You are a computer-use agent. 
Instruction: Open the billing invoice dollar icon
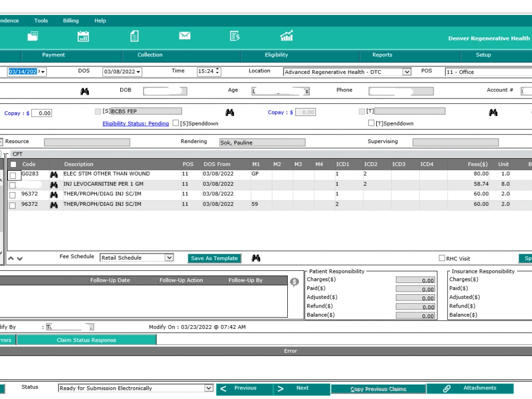click(235, 36)
